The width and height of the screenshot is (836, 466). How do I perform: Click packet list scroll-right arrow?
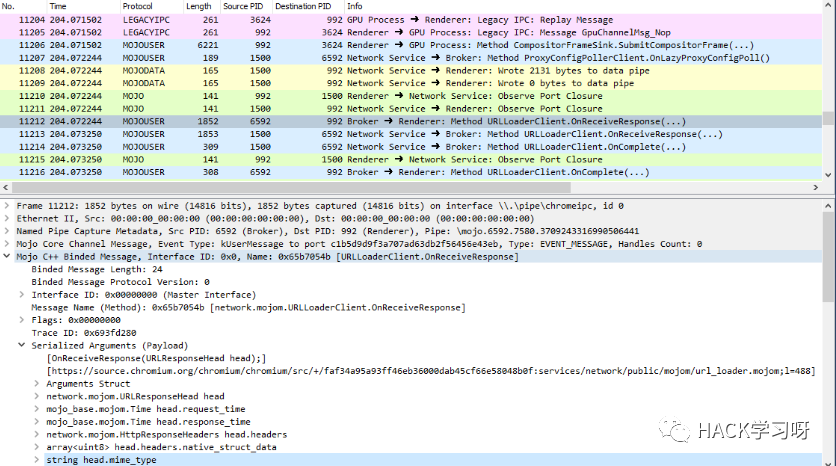(x=815, y=188)
